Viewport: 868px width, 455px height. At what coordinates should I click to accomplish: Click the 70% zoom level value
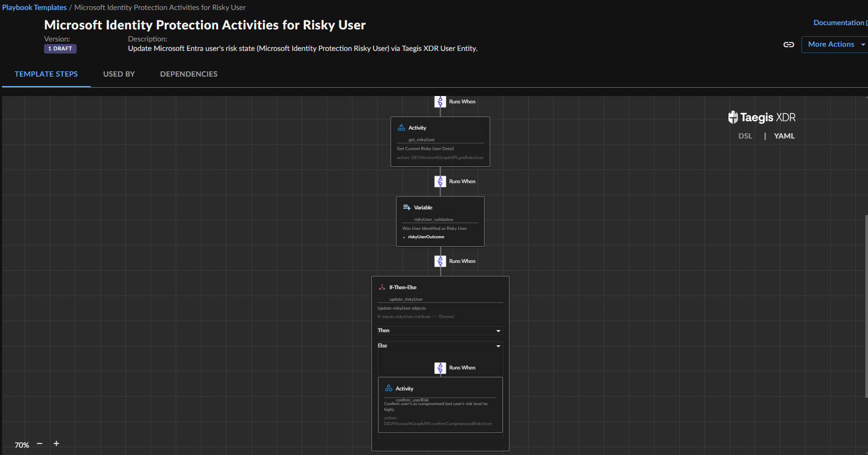tap(22, 445)
